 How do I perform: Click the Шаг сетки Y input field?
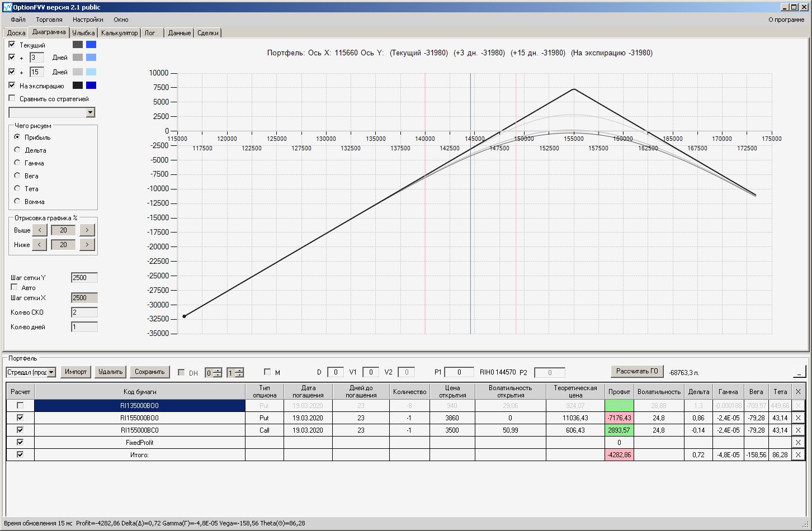coord(84,278)
